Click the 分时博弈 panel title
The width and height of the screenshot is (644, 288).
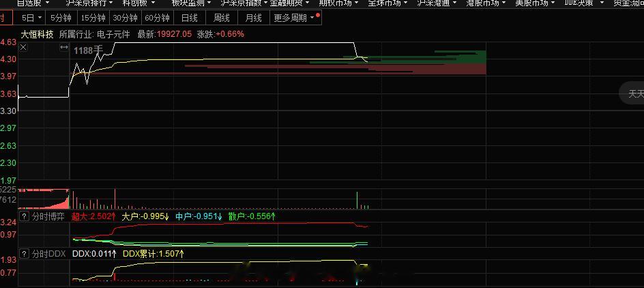[x=48, y=217]
